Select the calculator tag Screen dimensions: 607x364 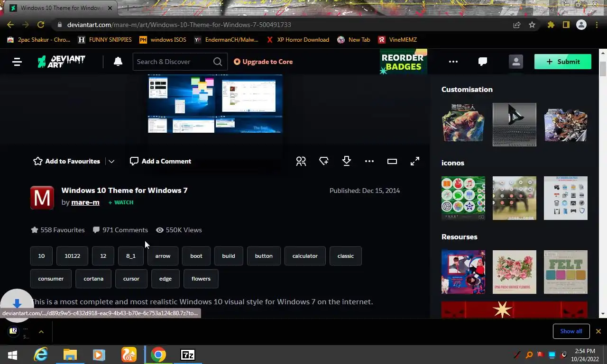305,256
